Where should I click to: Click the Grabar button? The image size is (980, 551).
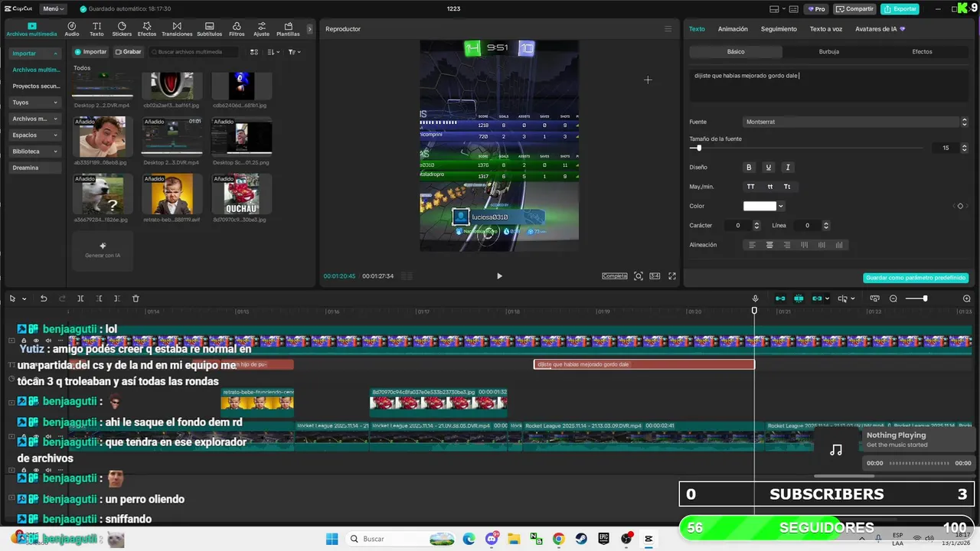click(x=128, y=52)
